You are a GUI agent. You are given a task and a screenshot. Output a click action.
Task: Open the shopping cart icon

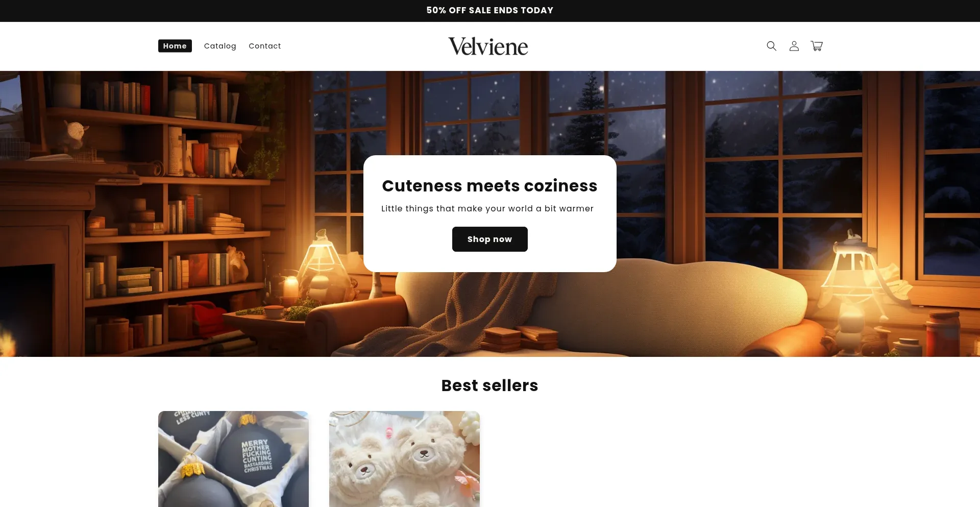817,46
